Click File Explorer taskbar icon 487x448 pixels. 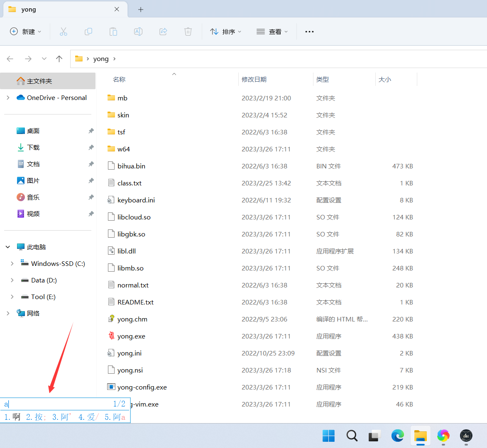click(x=421, y=436)
